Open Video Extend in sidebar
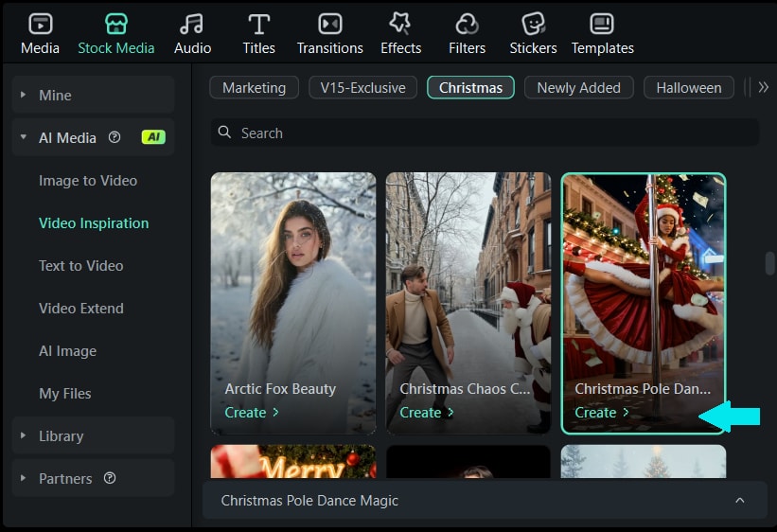 coord(81,309)
